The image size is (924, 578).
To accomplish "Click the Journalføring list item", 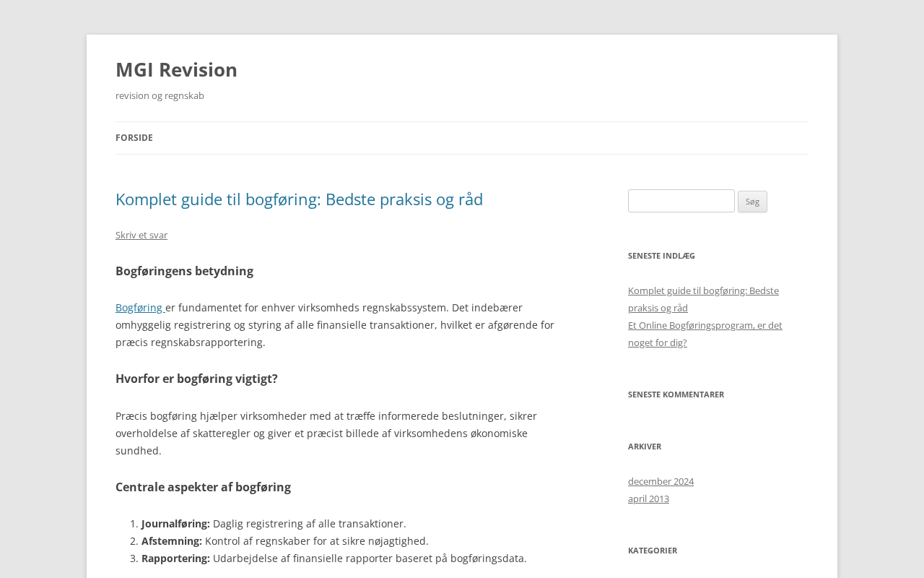I will [x=274, y=524].
